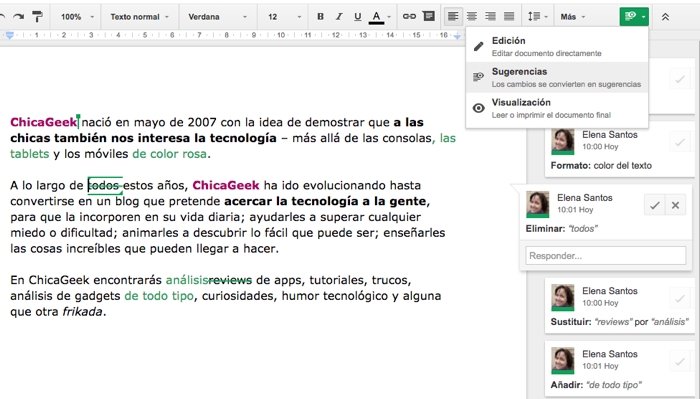700x399 pixels.
Task: Open the Más dropdown
Action: [x=573, y=17]
